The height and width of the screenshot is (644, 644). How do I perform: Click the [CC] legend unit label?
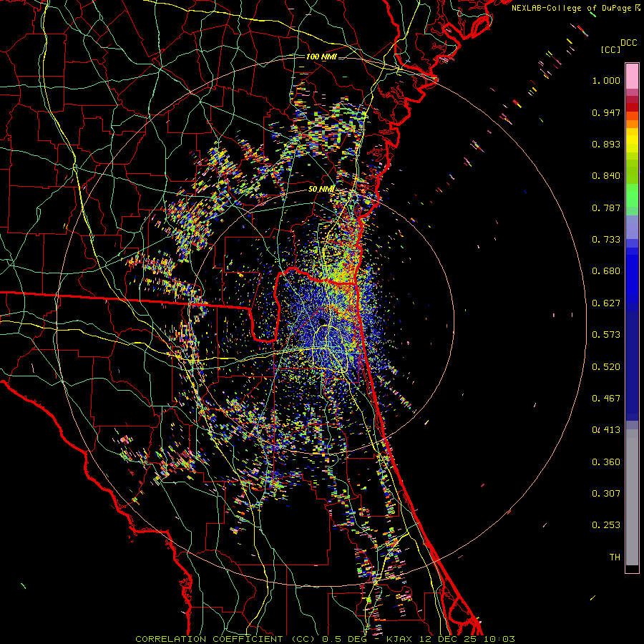pyautogui.click(x=611, y=49)
